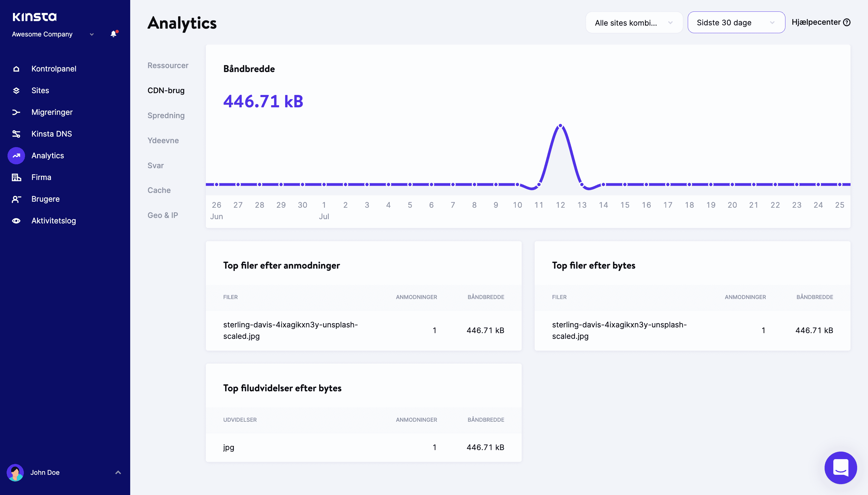Switch to the Cache tab
Viewport: 868px width, 495px height.
159,190
